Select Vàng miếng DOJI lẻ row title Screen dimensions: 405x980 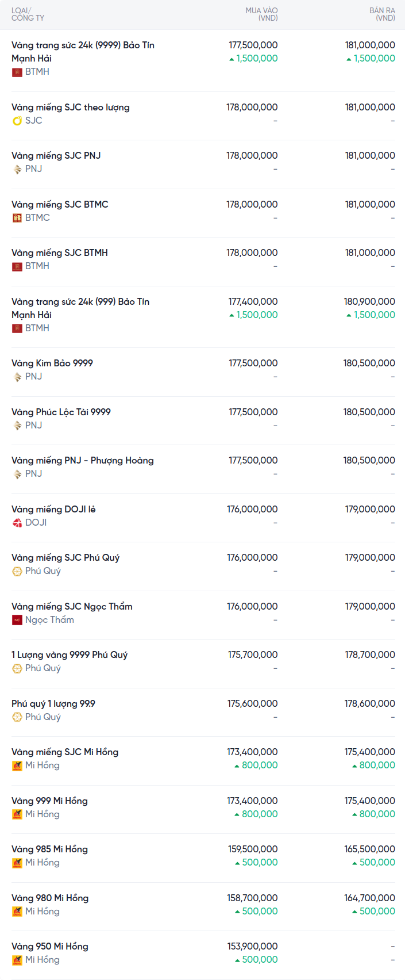[x=53, y=510]
